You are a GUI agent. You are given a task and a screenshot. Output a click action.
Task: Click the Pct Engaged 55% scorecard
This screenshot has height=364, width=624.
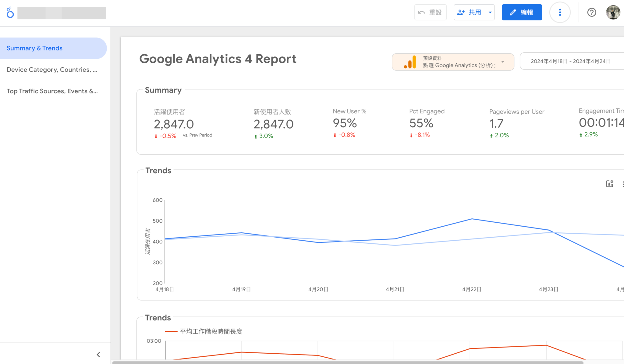(421, 123)
